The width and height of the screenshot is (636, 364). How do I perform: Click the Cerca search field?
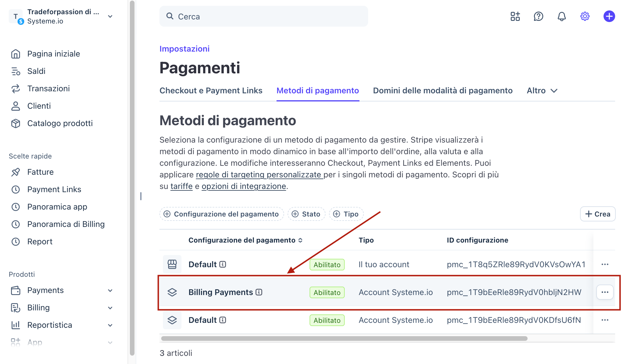pos(264,17)
